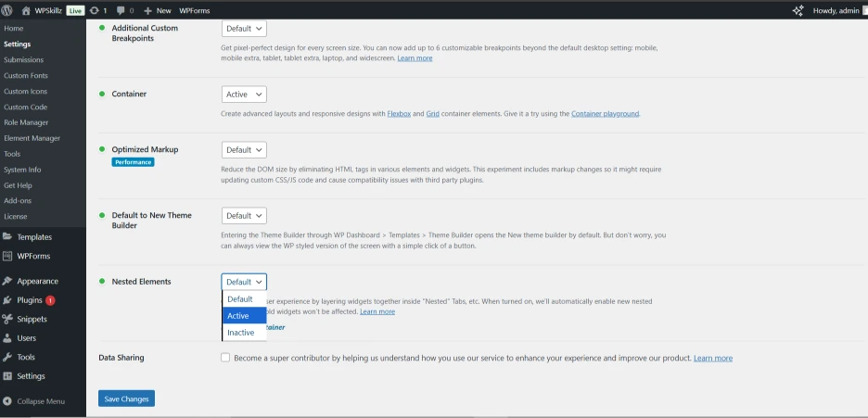Click the Settings sliders icon at sidebar bottom

pyautogui.click(x=7, y=376)
